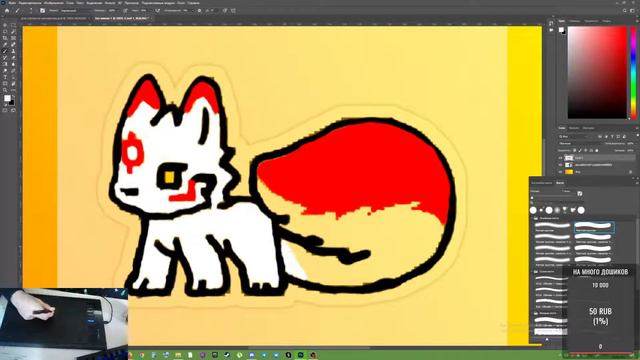Open Steam from the taskbar

click(x=227, y=355)
